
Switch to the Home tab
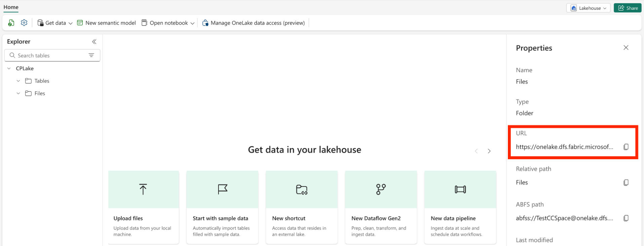click(x=11, y=7)
